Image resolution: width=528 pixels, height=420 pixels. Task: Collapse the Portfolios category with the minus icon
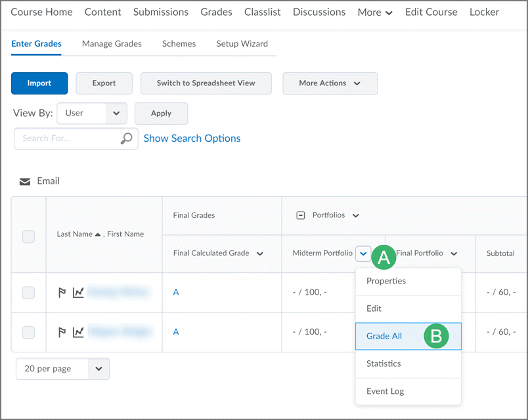click(x=300, y=215)
